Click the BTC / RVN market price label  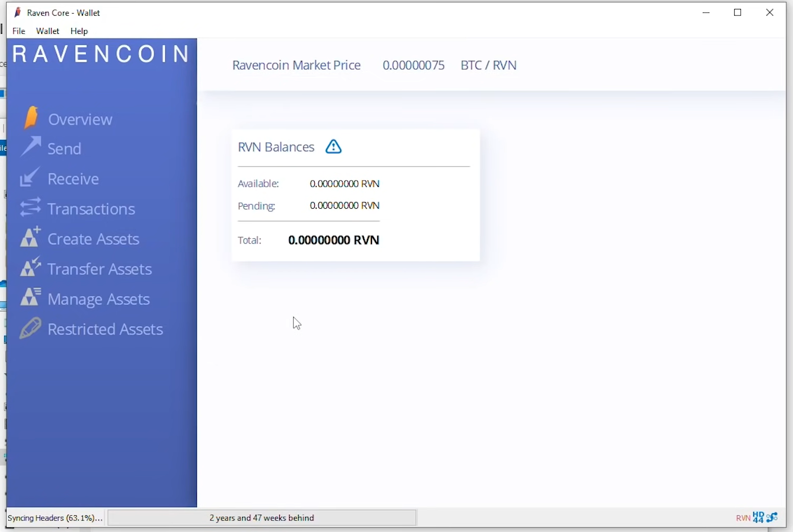click(x=488, y=65)
